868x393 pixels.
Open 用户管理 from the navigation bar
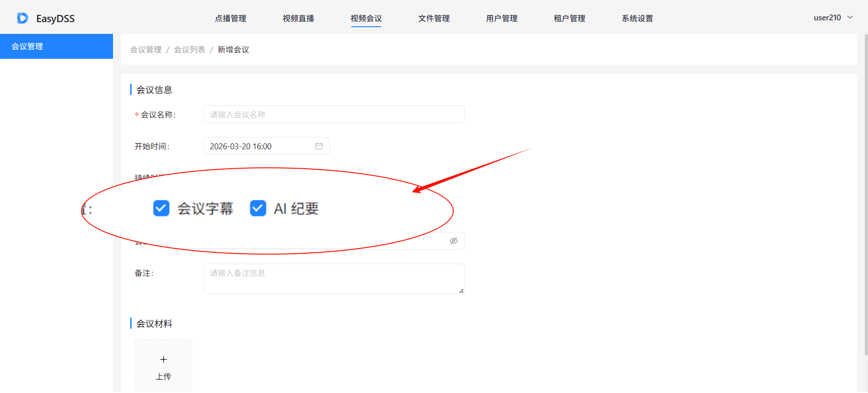click(502, 19)
